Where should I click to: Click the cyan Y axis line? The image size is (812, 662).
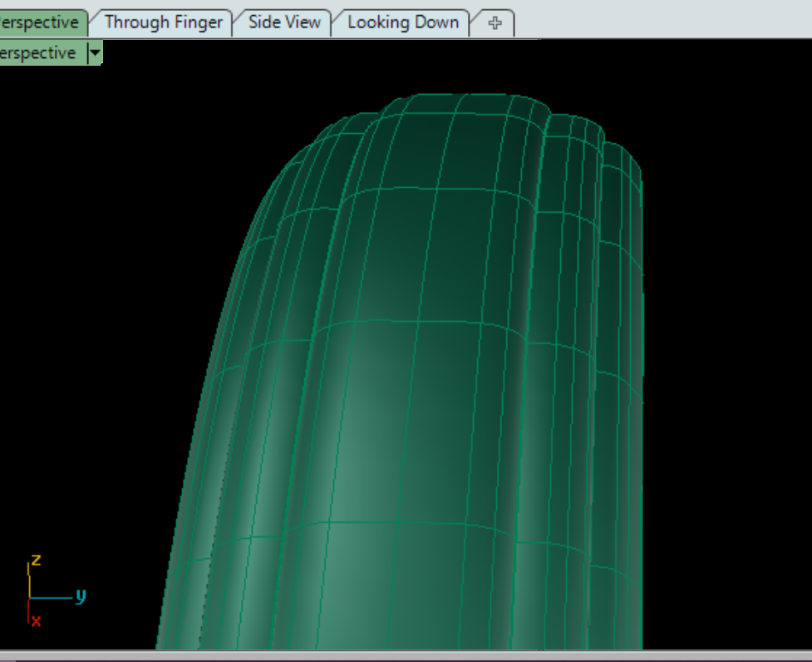point(51,598)
